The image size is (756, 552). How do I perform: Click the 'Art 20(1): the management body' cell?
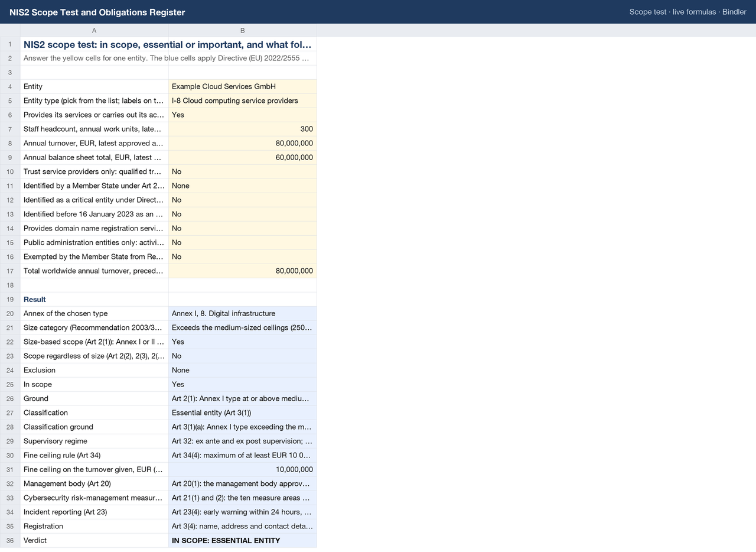[243, 483]
